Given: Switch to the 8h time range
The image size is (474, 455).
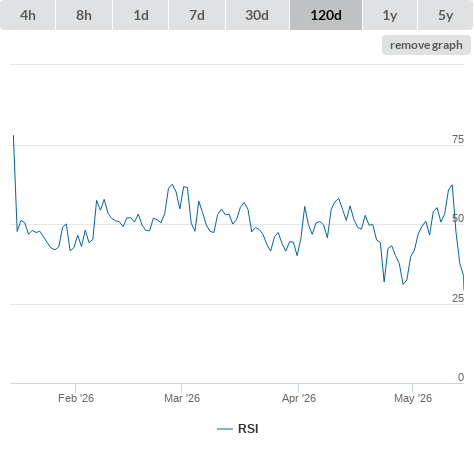Looking at the screenshot, I should 84,15.
